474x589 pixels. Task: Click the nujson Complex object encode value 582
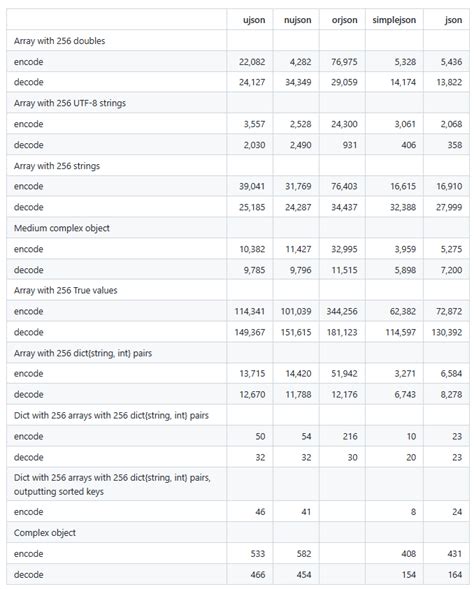click(304, 554)
